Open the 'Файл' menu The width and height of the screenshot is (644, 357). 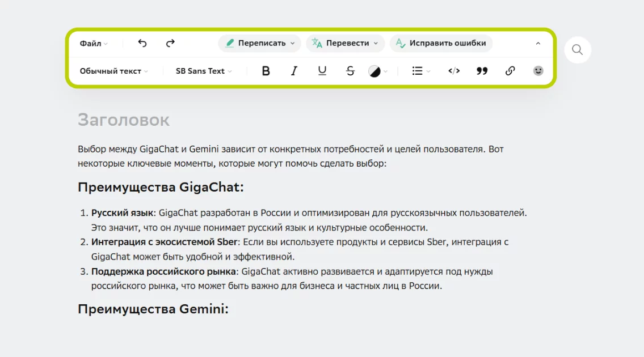(94, 43)
